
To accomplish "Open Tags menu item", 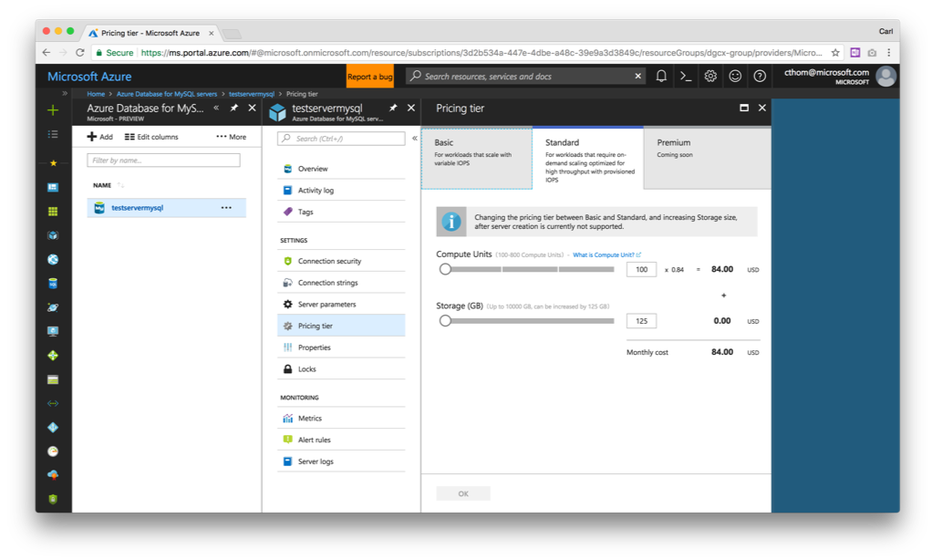I will [341, 212].
